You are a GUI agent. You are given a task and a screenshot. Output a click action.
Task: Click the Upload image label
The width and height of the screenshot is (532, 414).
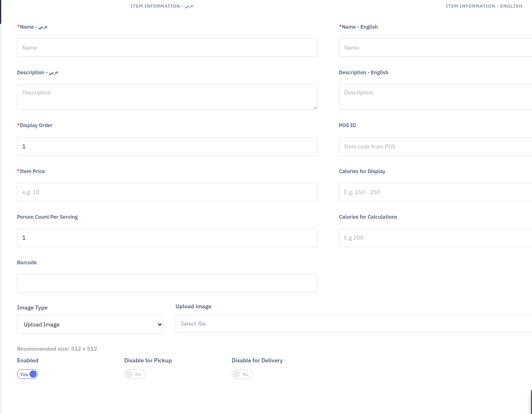(x=193, y=306)
